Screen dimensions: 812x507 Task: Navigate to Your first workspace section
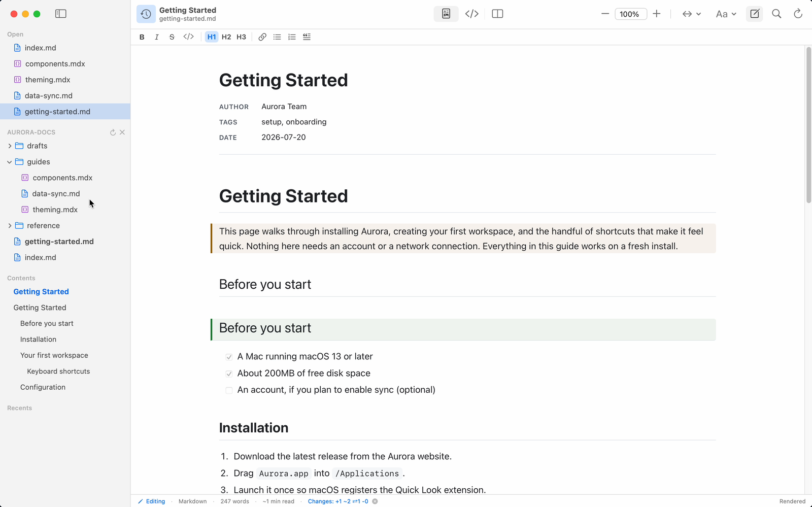point(54,355)
